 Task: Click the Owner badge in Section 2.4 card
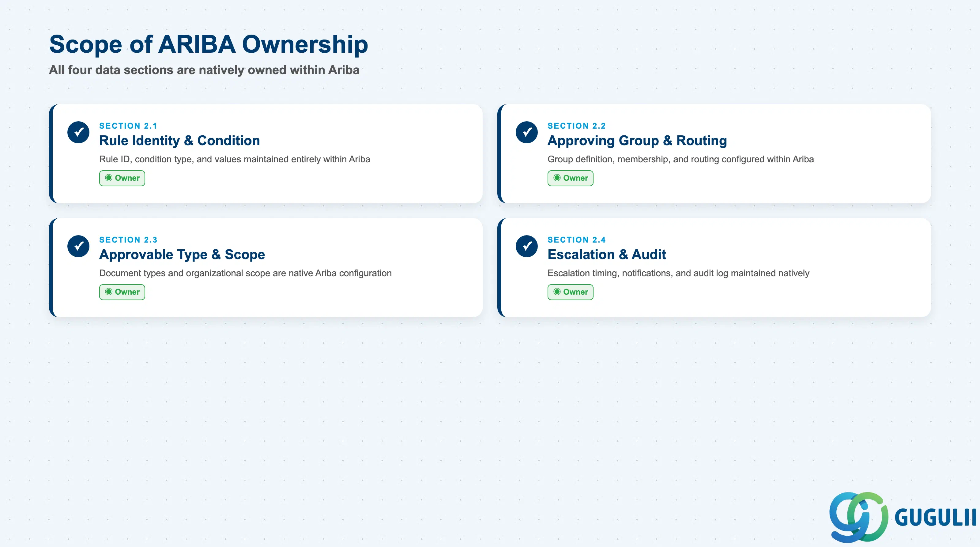(570, 292)
